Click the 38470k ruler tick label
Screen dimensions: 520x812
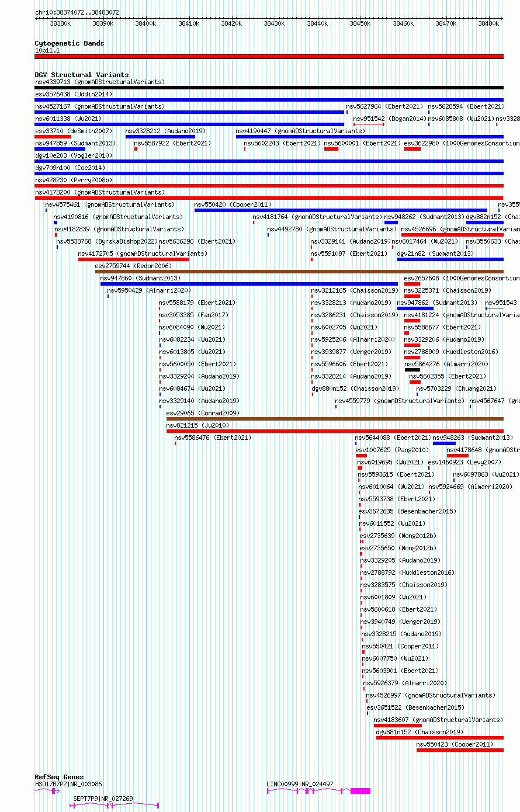[x=446, y=23]
